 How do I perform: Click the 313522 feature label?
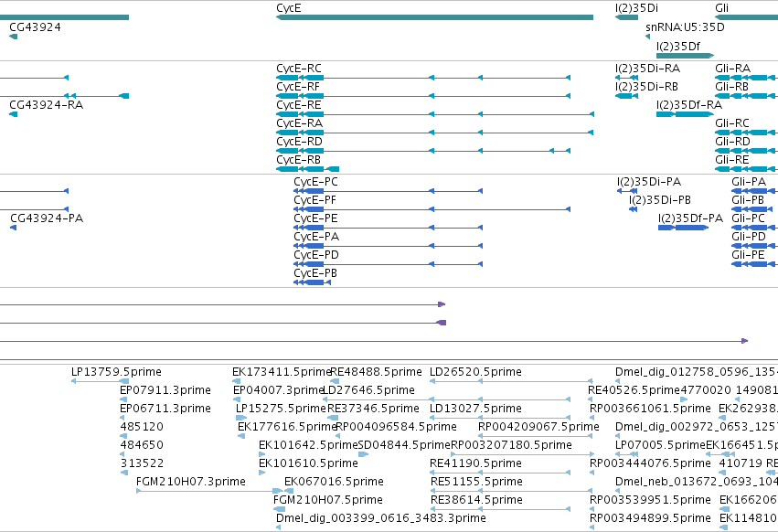[x=142, y=463]
